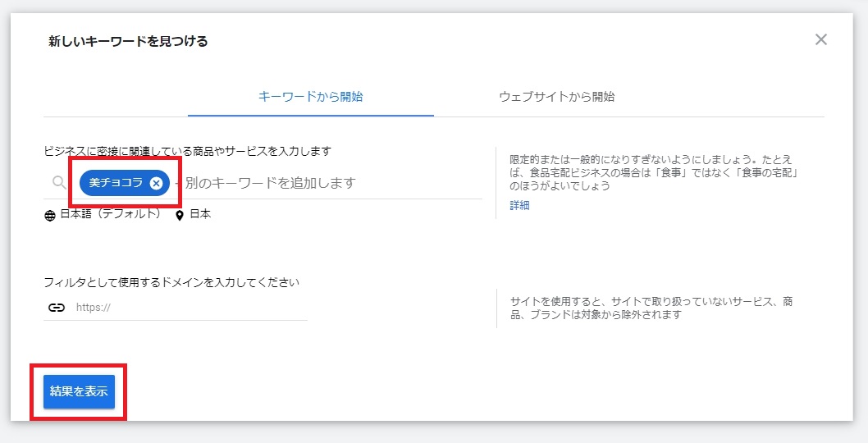Close the keyword discovery dialog

(x=820, y=39)
